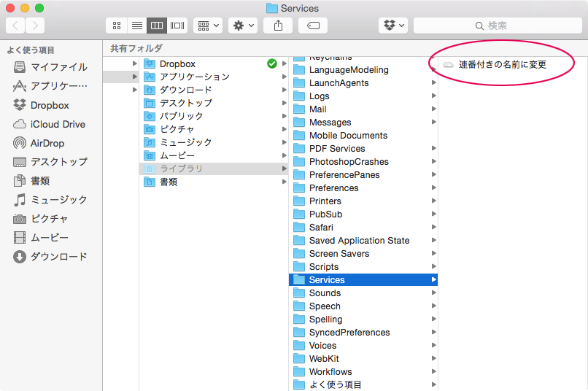The height and width of the screenshot is (391, 588).
Task: Select the パブリック folder
Action: click(214, 116)
